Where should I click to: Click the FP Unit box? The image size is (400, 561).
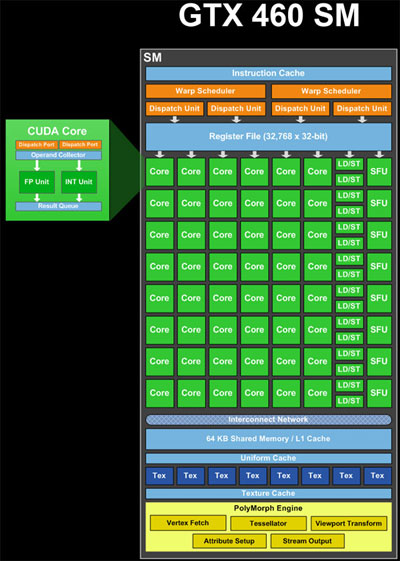[x=37, y=182]
